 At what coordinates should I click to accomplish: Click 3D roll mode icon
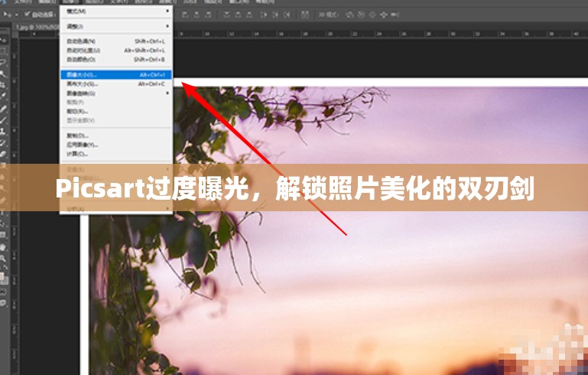coord(361,15)
